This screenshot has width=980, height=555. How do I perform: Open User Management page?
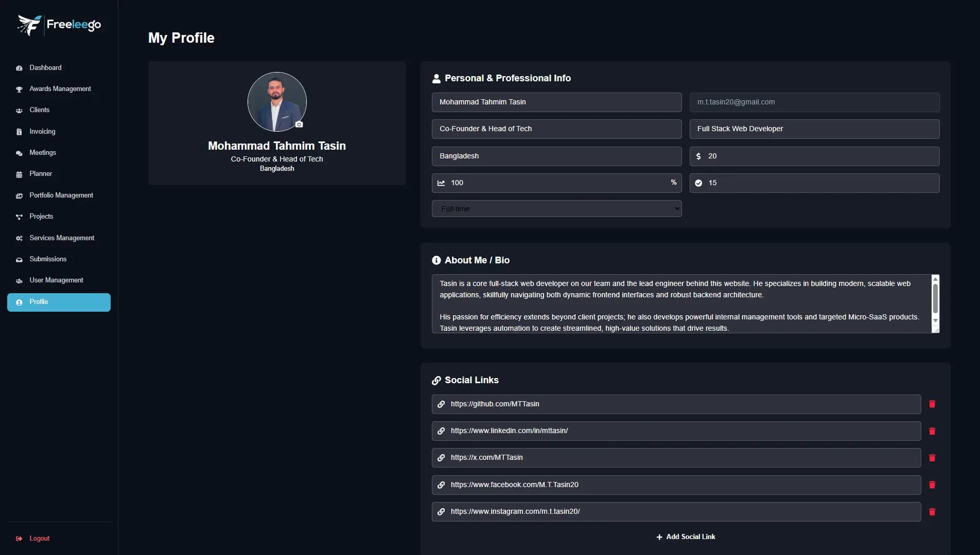tap(59, 280)
